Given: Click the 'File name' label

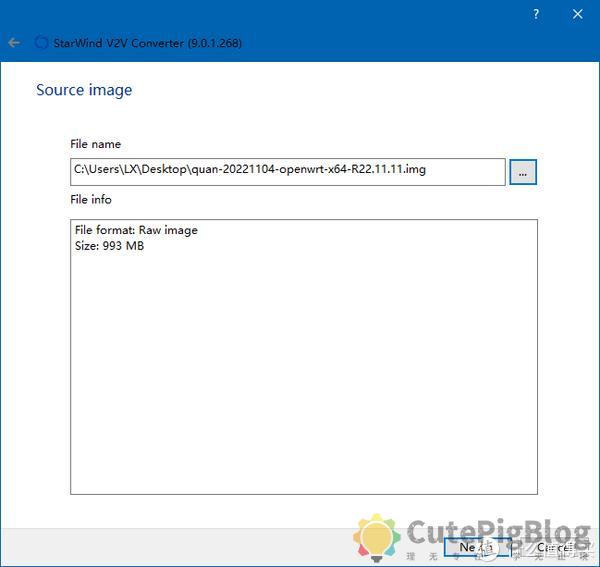Looking at the screenshot, I should click(96, 144).
